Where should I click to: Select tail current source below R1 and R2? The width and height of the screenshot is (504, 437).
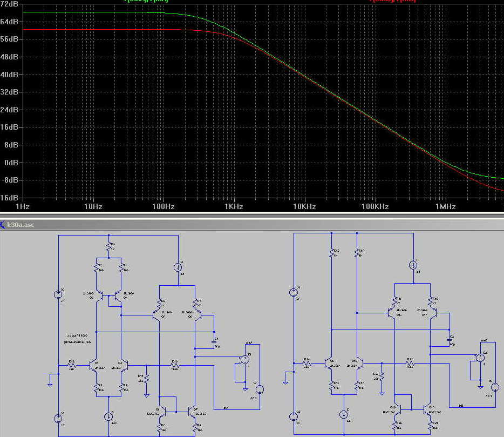coord(108,416)
